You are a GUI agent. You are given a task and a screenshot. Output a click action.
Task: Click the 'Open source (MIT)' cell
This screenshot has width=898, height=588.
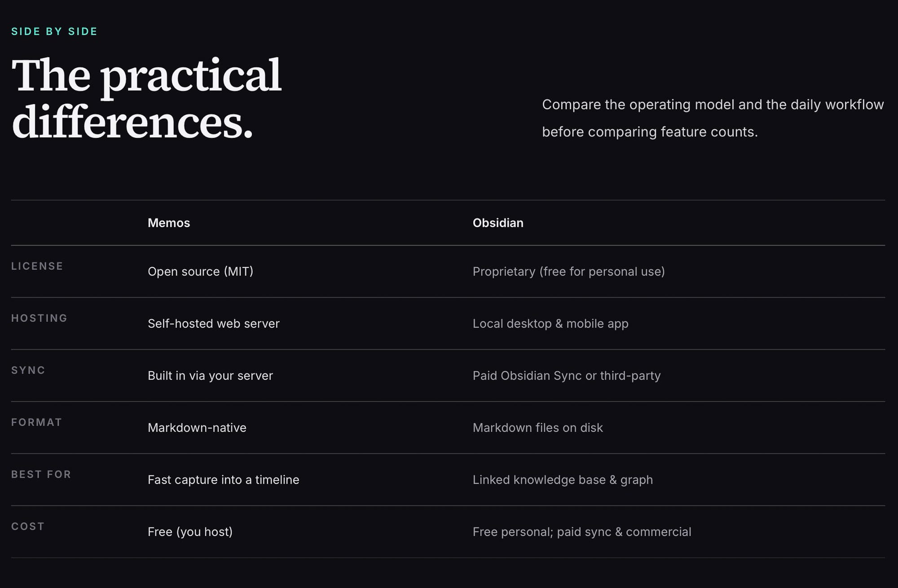point(201,272)
